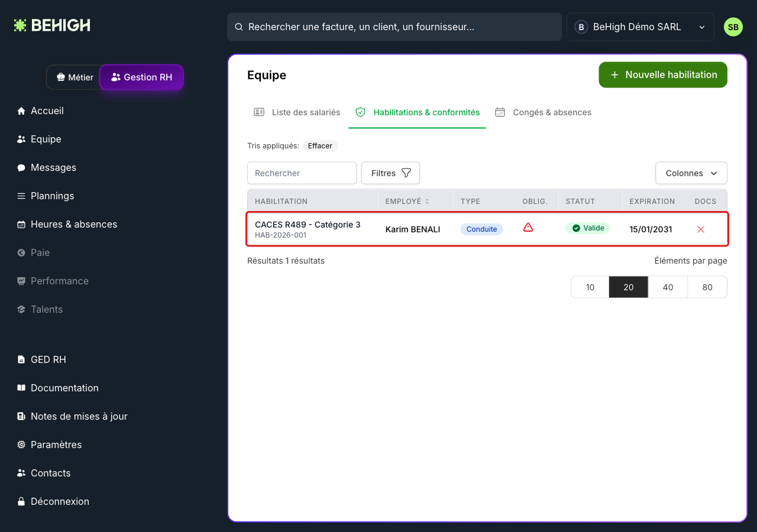Click the CACES R489 - Catégorie 3 habilitation
This screenshot has width=757, height=532.
pyautogui.click(x=308, y=225)
